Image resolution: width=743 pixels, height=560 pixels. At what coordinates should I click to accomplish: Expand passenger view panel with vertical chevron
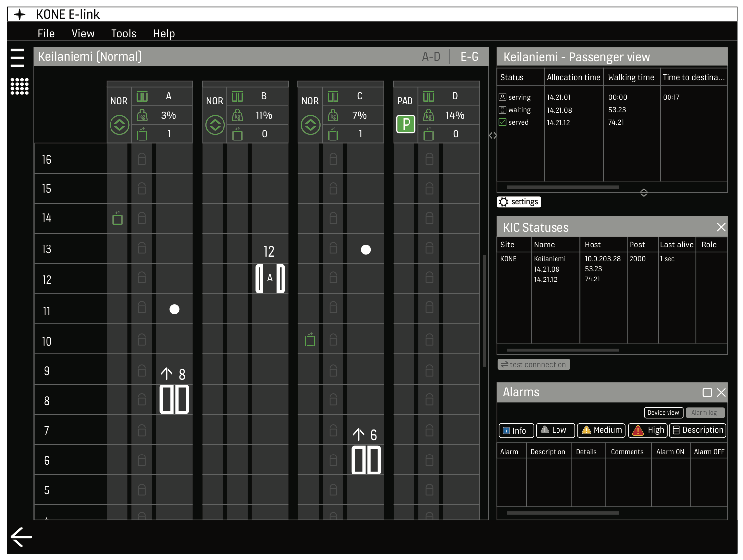coord(643,192)
